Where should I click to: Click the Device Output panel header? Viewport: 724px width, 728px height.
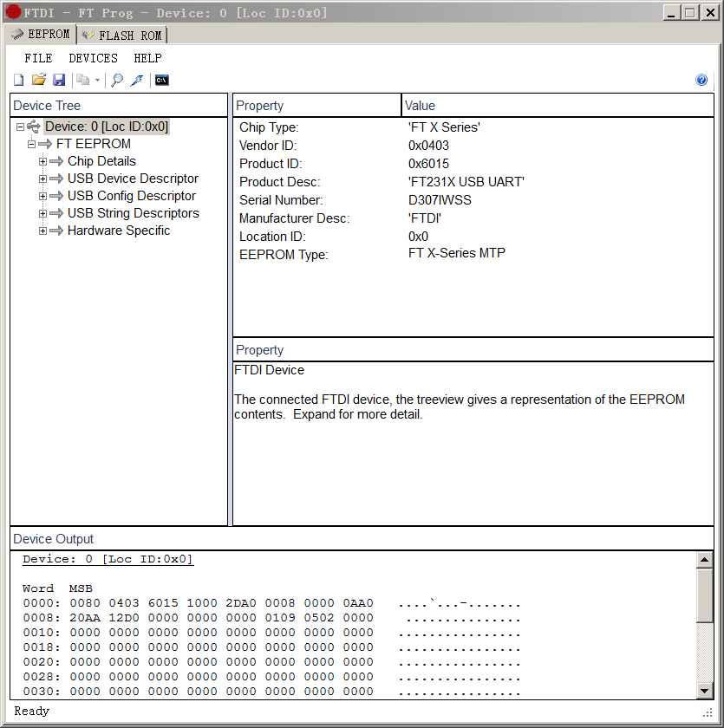coord(362,538)
